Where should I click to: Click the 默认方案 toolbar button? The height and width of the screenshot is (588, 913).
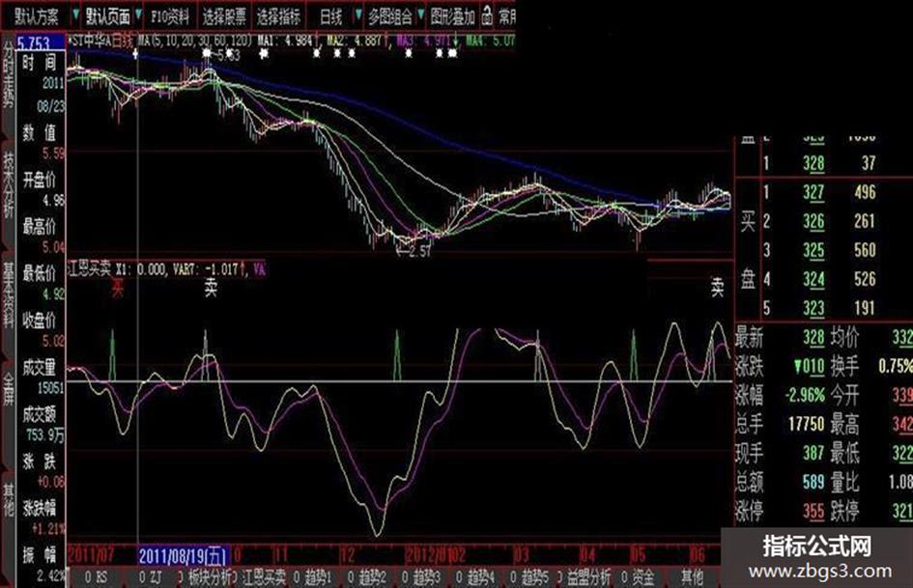tap(36, 16)
